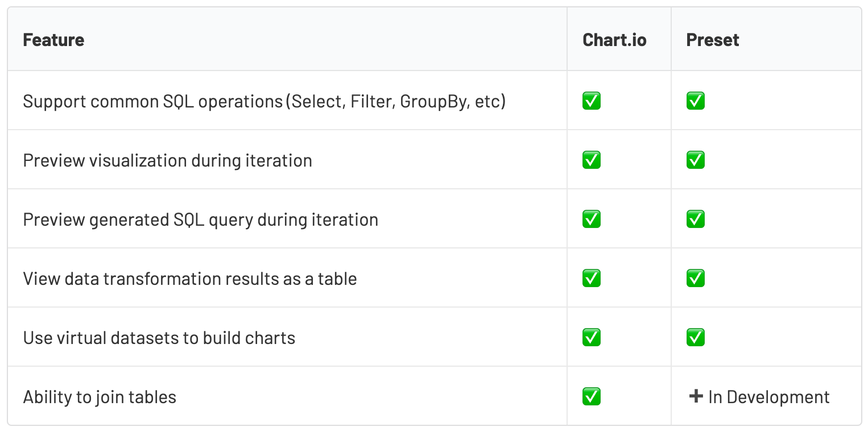
Task: Click 'View data transformation results as a table'
Action: coord(190,279)
